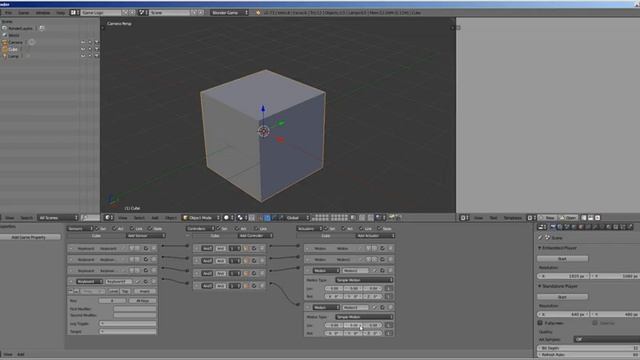Toggle the Sensors Link checkbox

pos(132,229)
